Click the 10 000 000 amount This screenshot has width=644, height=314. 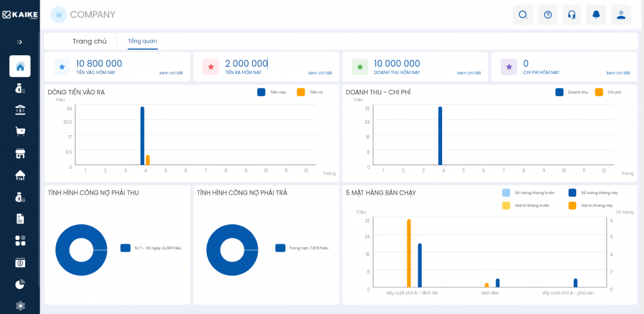pos(397,63)
